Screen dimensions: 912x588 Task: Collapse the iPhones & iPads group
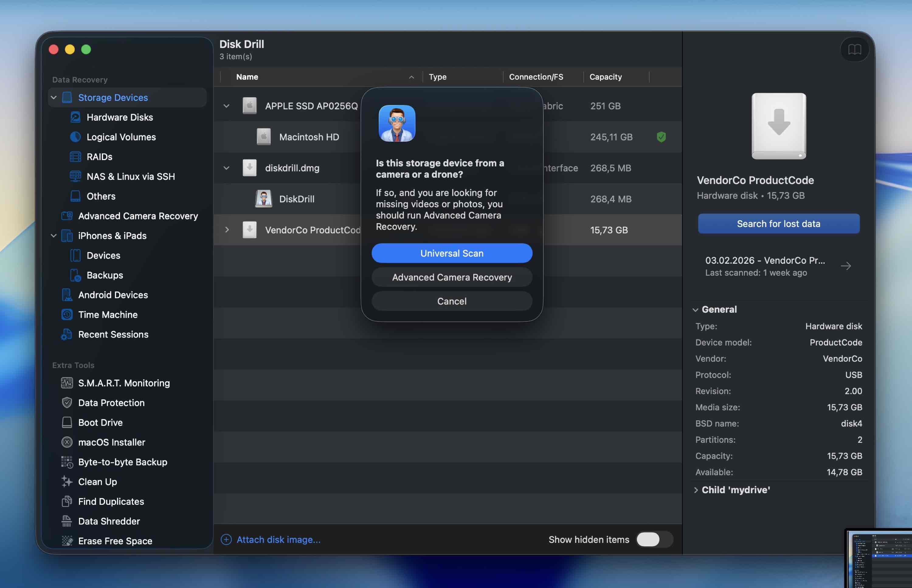click(54, 236)
